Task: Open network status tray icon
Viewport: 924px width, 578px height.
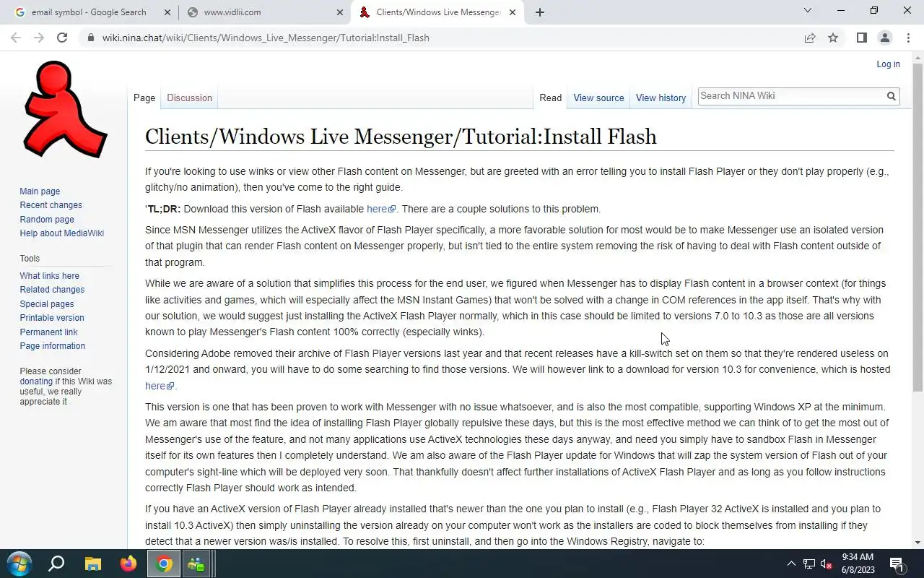Action: [809, 564]
